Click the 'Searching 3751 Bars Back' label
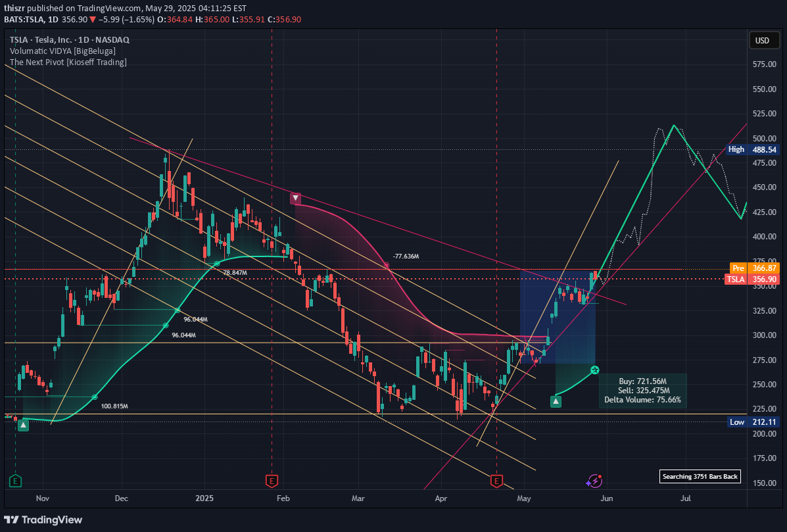This screenshot has height=532, width=787. pos(700,476)
